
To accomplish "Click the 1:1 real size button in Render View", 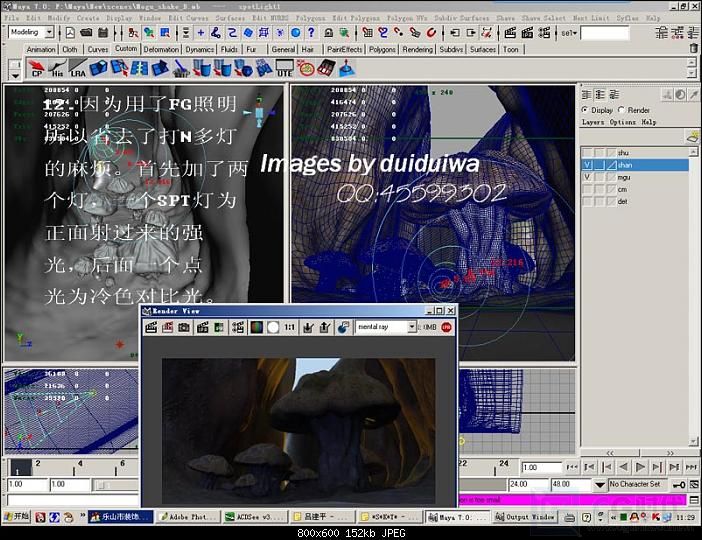I will (290, 327).
